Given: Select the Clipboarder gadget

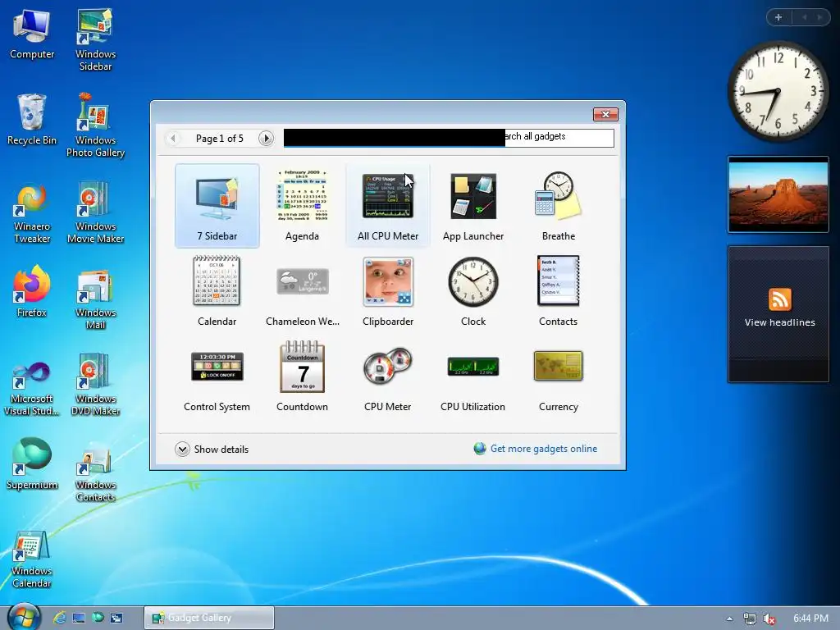Looking at the screenshot, I should (388, 291).
